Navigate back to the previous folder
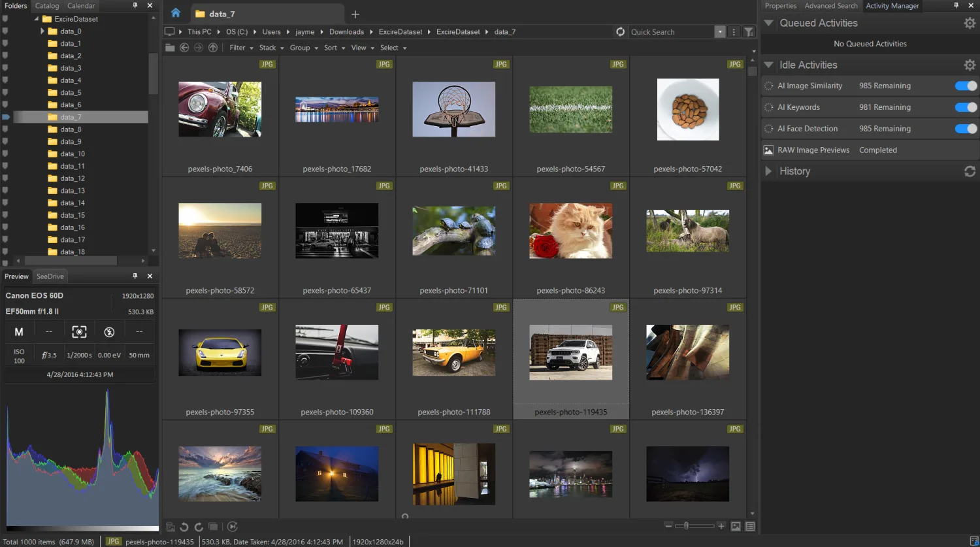The width and height of the screenshot is (980, 547). coord(184,48)
